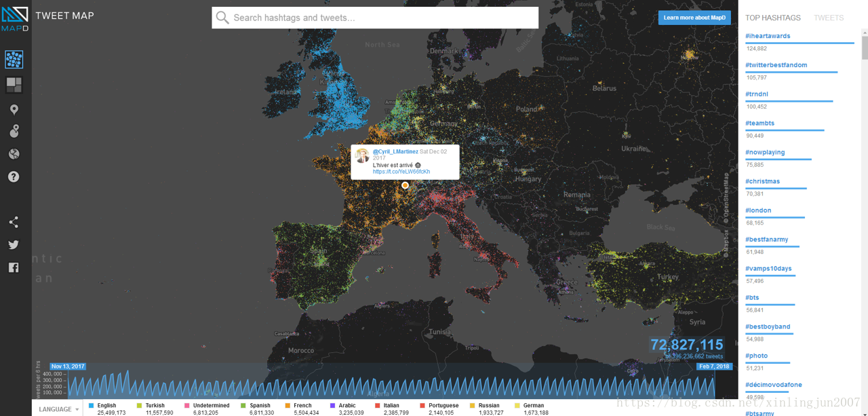Click the Feb 7, 2018 timeline handle
The width and height of the screenshot is (868, 416).
[714, 366]
